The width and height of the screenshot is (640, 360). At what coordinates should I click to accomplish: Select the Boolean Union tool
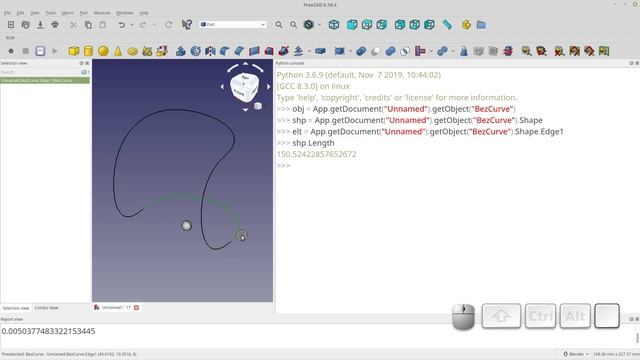390,51
